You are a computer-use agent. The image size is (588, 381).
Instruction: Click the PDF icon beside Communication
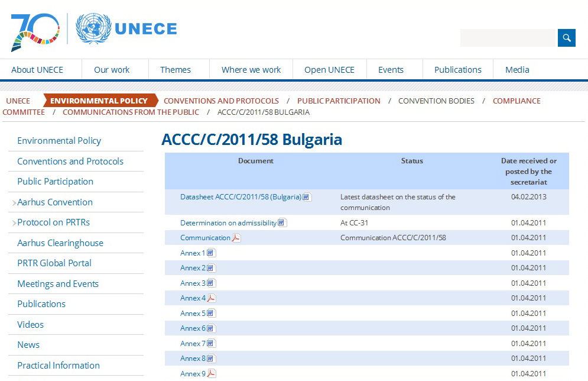[236, 238]
